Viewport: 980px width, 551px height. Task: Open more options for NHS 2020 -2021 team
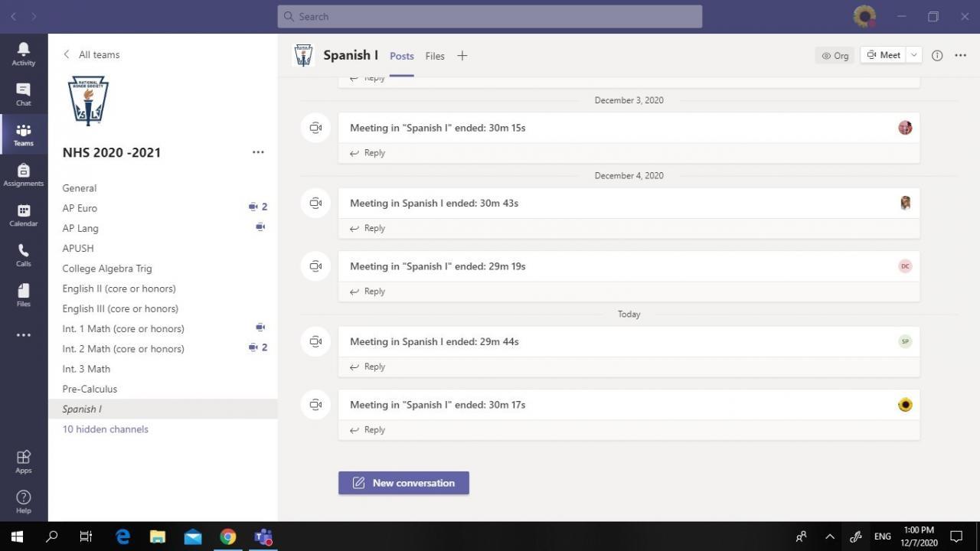click(258, 152)
